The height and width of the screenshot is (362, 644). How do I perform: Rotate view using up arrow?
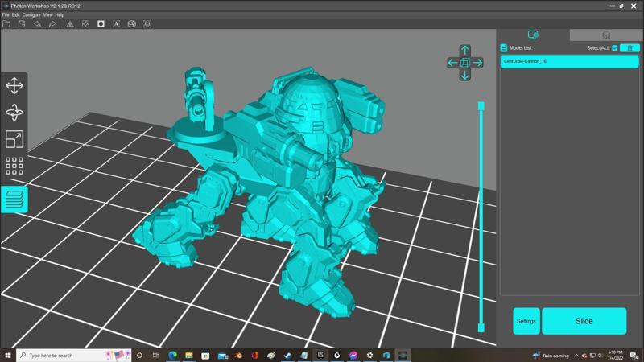tap(464, 50)
